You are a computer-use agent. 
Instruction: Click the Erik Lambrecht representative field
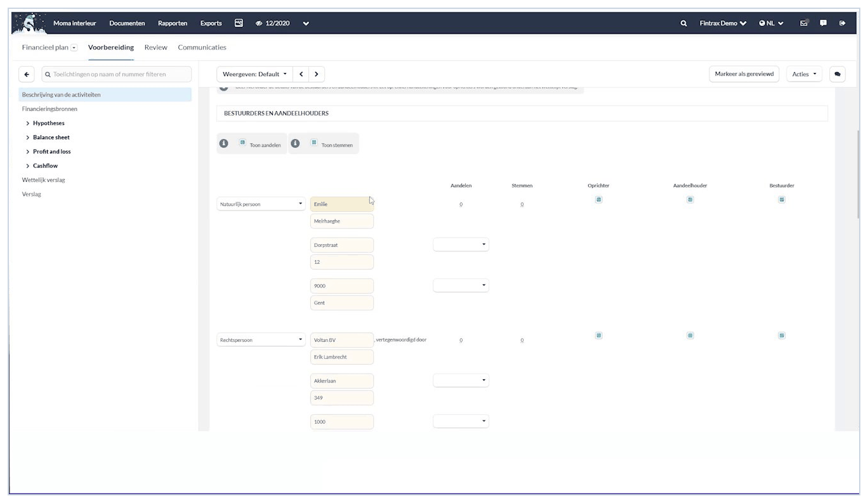pos(342,357)
